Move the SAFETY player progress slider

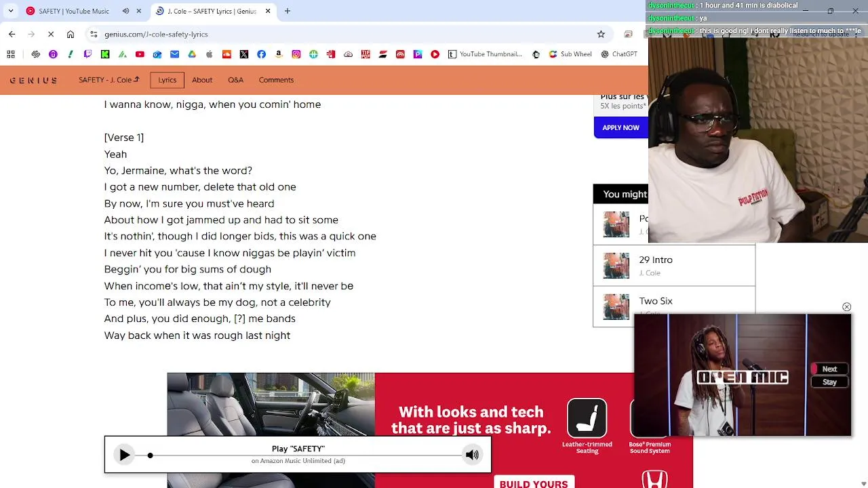pyautogui.click(x=150, y=455)
